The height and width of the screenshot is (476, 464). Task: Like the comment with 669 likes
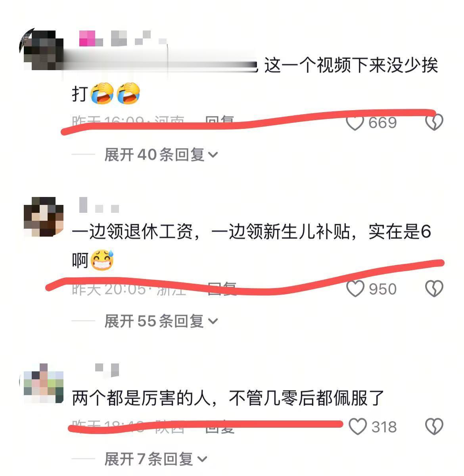(x=355, y=122)
